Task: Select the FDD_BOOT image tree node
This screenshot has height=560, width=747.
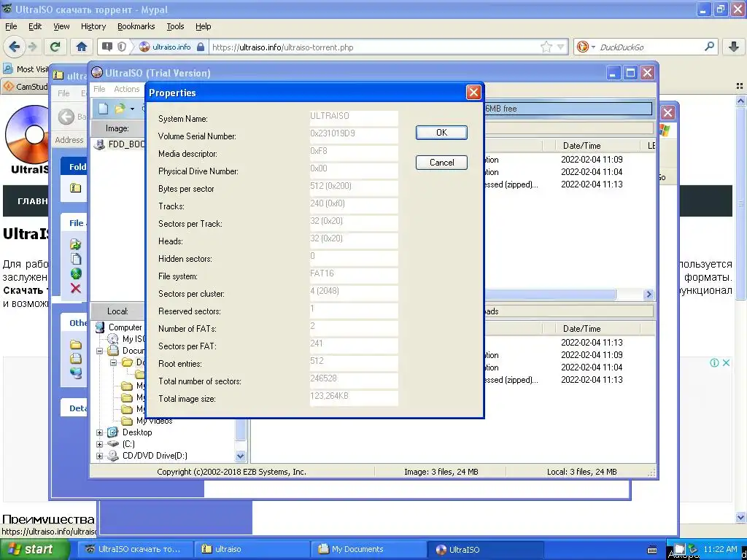Action: coord(125,144)
